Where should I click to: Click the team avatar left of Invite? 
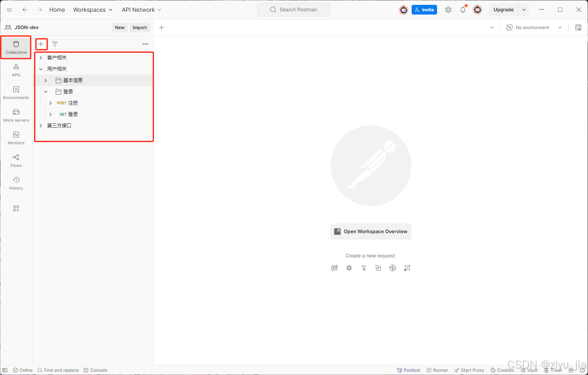click(404, 10)
